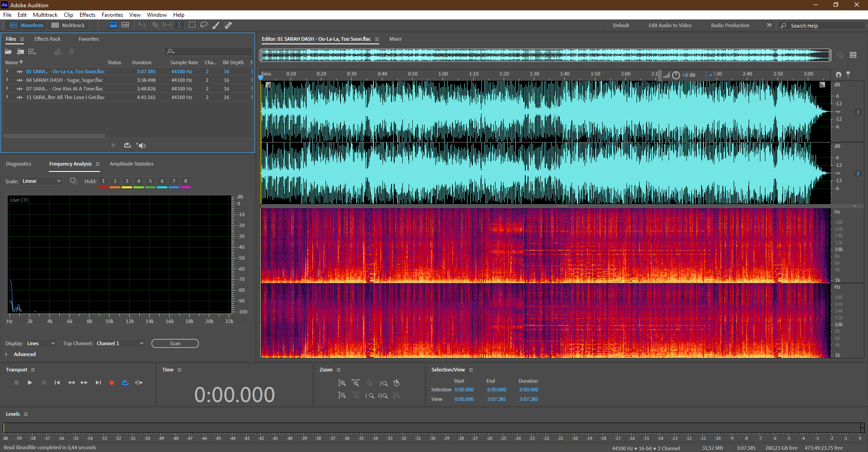Toggle Files panel loop playback icon
Viewport: 868px width, 452px height.
pyautogui.click(x=127, y=145)
